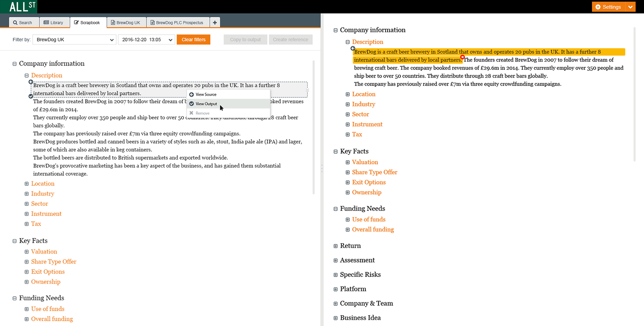Collapse Company information in left panel
The width and height of the screenshot is (644, 326).
(x=14, y=64)
